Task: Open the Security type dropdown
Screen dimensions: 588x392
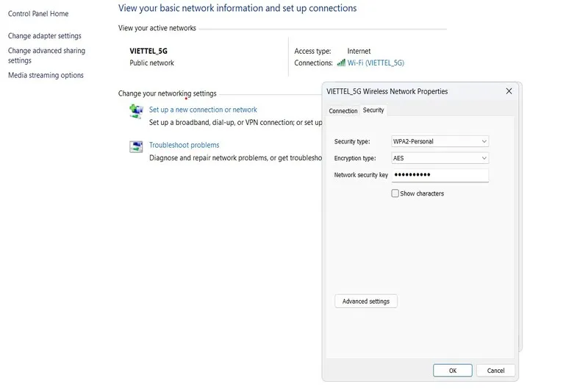Action: pos(440,141)
